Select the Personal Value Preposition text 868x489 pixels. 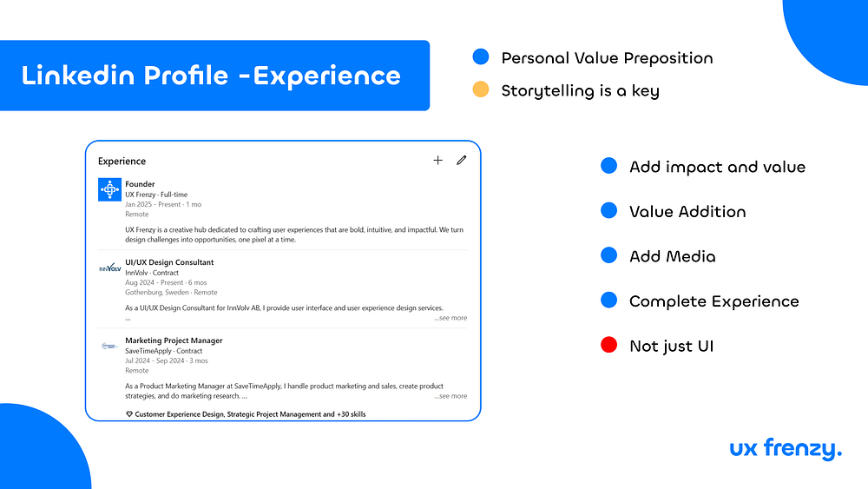click(x=608, y=57)
